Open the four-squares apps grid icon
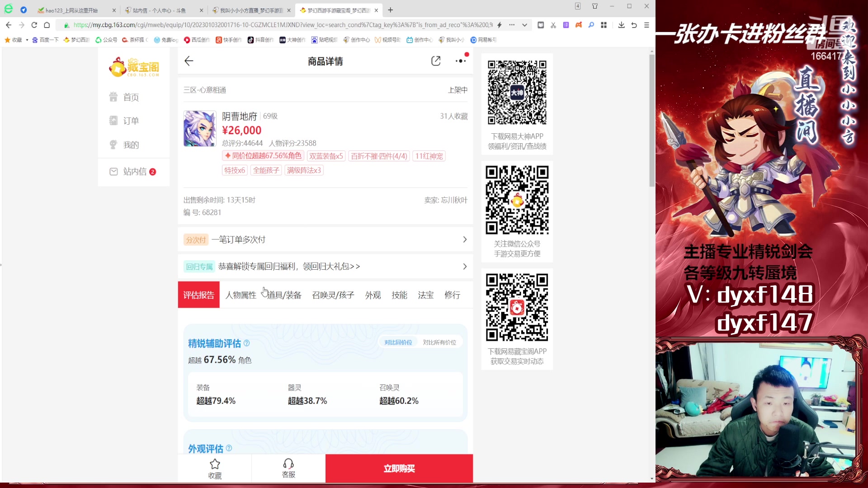Screen dimensions: 868x488 pyautogui.click(x=604, y=25)
